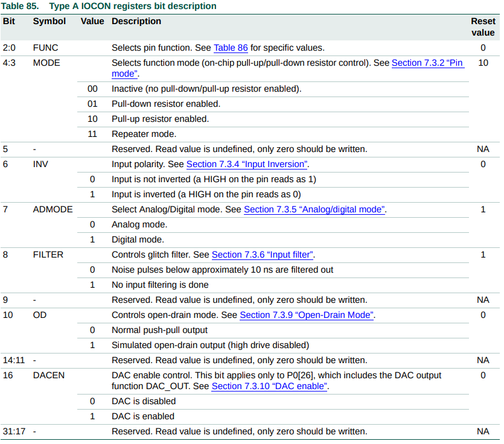Select "Input is inverted" description row

[206, 195]
